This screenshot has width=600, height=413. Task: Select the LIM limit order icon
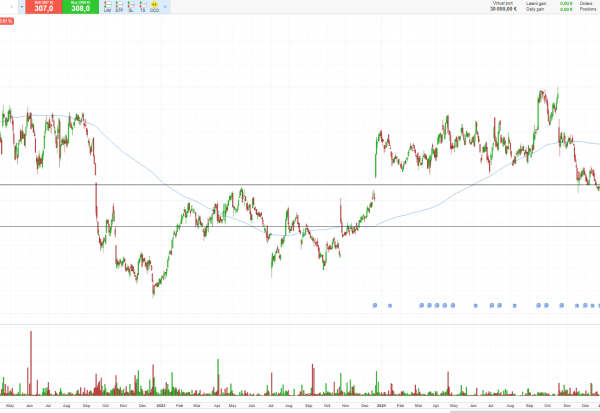coord(107,7)
